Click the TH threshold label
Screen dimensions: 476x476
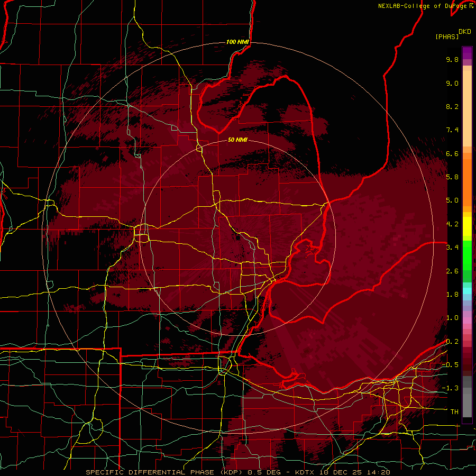pos(454,412)
